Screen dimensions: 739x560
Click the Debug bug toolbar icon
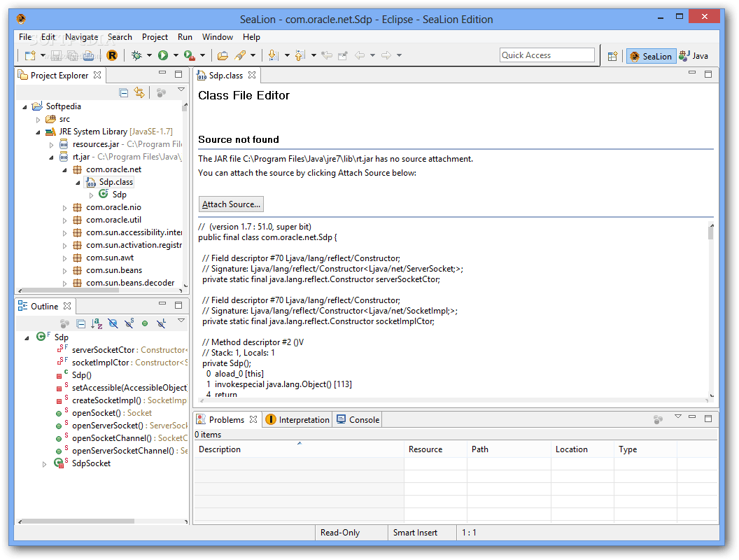click(136, 55)
